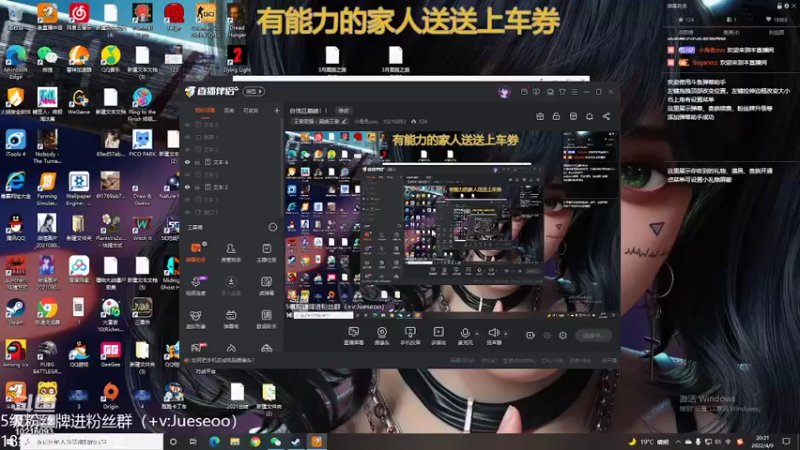Screen dimensions: 800x450
Task: Toggle visibility eye of 文本 1 layer
Action: coord(187,199)
